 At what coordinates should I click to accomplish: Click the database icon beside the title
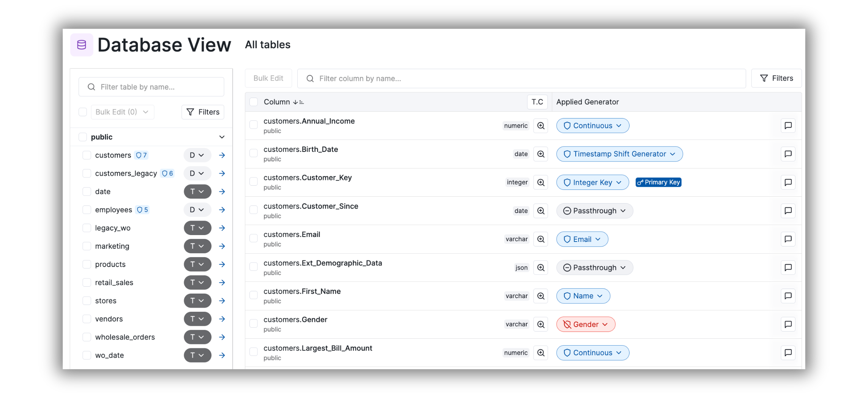click(x=82, y=45)
